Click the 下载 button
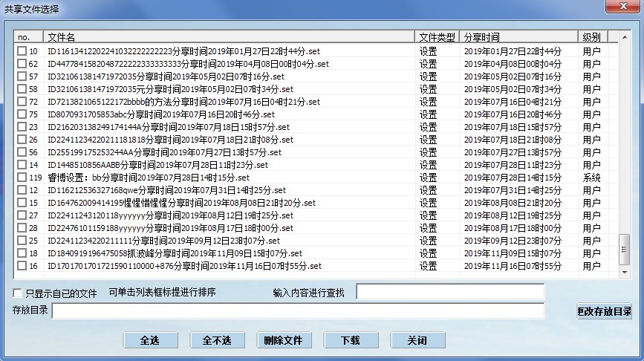This screenshot has height=361, width=644. (x=351, y=340)
